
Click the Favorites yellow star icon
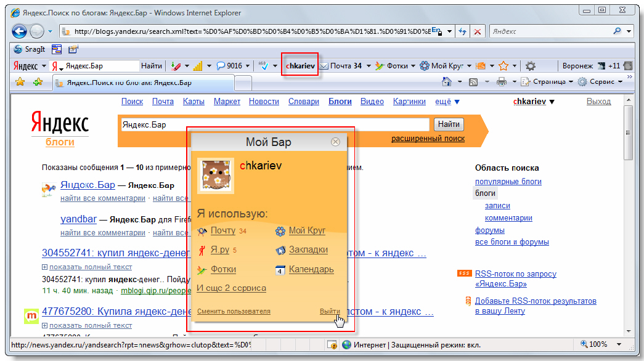click(20, 82)
